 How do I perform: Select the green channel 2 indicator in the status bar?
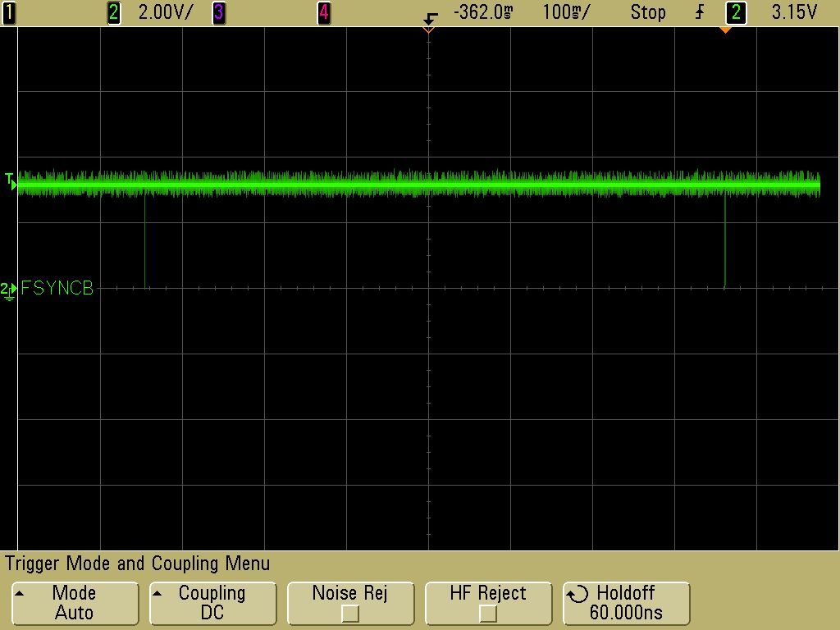click(113, 12)
